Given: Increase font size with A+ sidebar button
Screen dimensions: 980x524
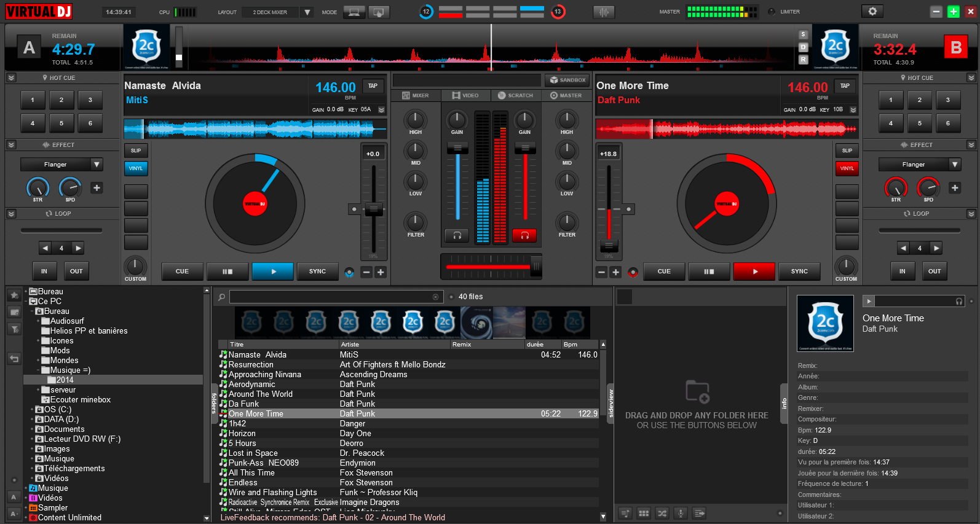Looking at the screenshot, I should pos(14,513).
